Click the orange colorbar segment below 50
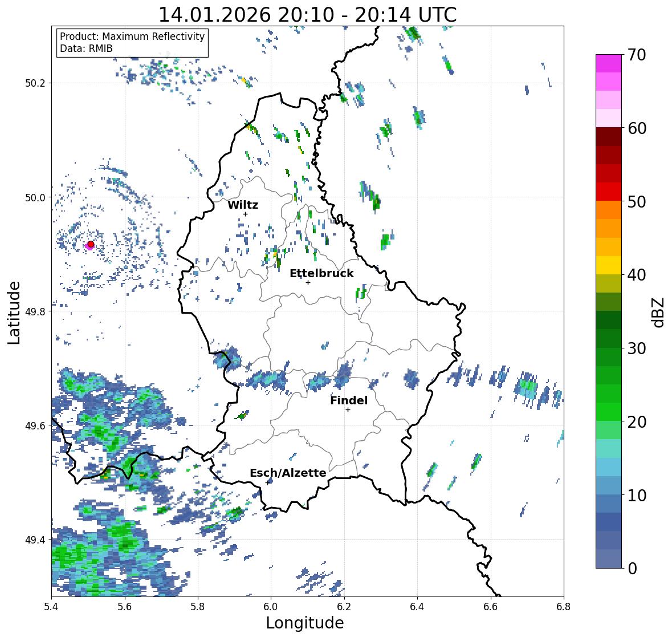This screenshot has height=637, width=672. point(609,210)
